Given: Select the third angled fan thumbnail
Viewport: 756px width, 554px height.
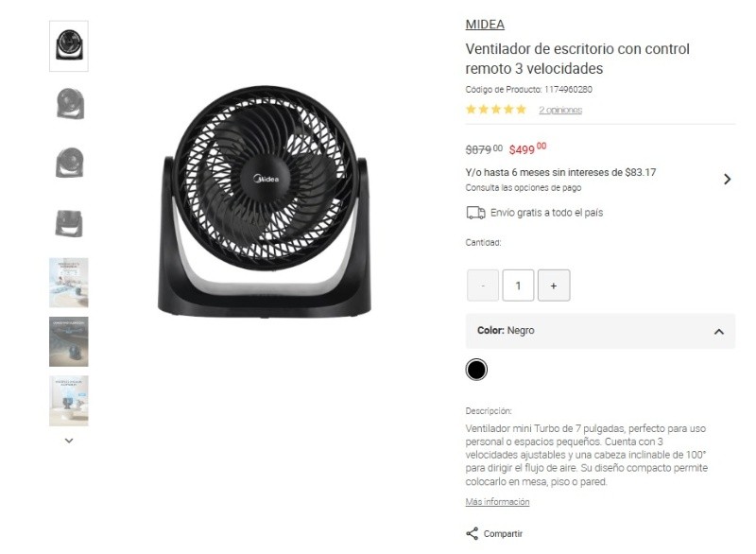Looking at the screenshot, I should pos(69,163).
